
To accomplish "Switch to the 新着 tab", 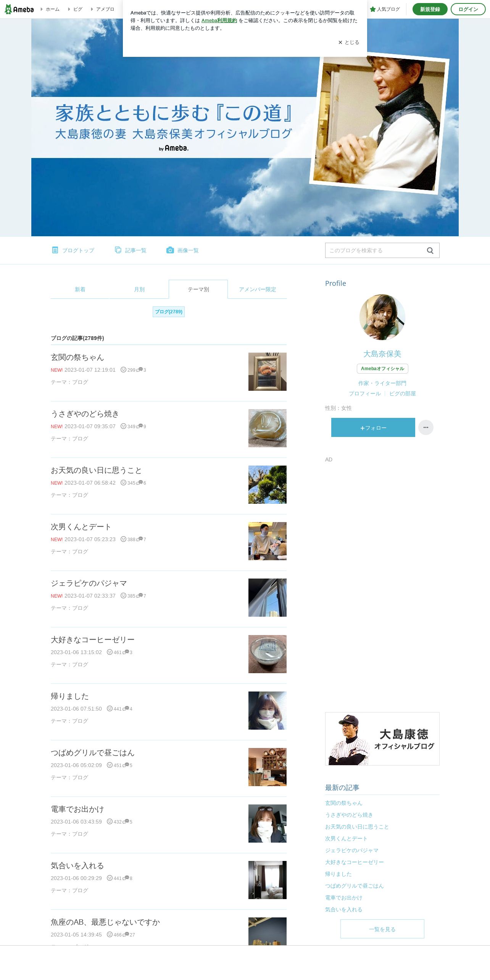I will pos(80,289).
